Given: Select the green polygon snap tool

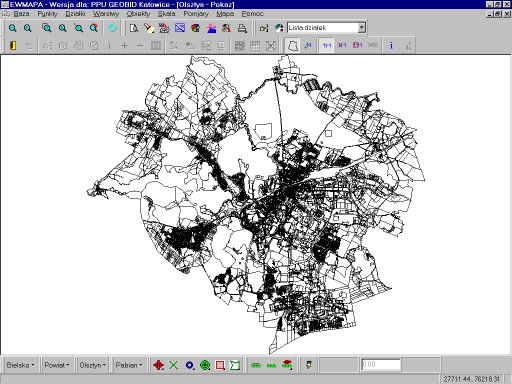Looking at the screenshot, I should coord(235,365).
